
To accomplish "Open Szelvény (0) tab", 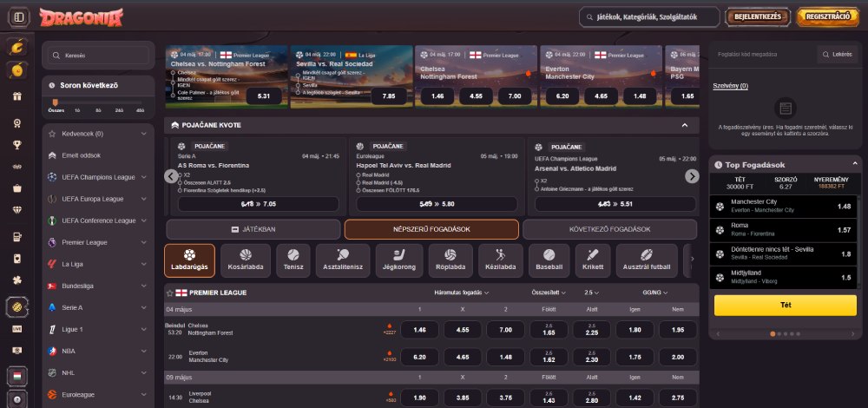I will click(x=730, y=86).
